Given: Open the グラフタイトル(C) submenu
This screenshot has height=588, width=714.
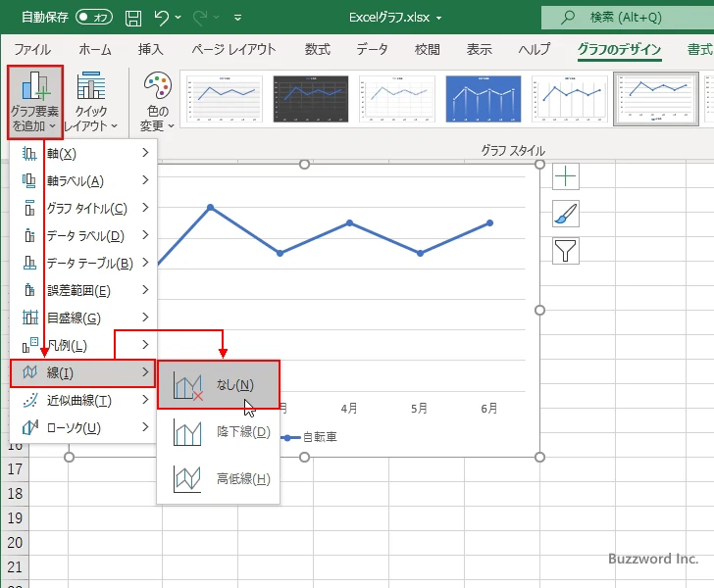Looking at the screenshot, I should click(x=83, y=208).
